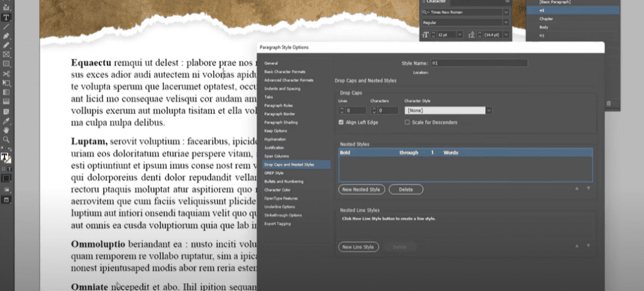Pick the Hand tool
The image size is (644, 291).
tap(6, 130)
